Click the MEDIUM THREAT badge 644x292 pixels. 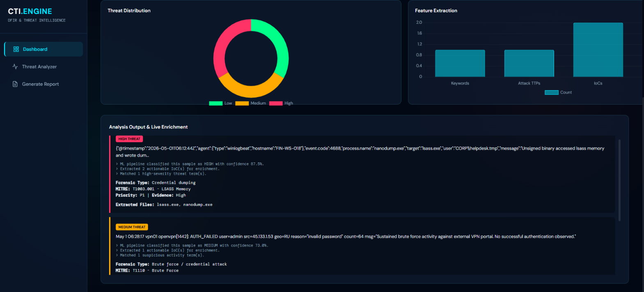tap(132, 227)
